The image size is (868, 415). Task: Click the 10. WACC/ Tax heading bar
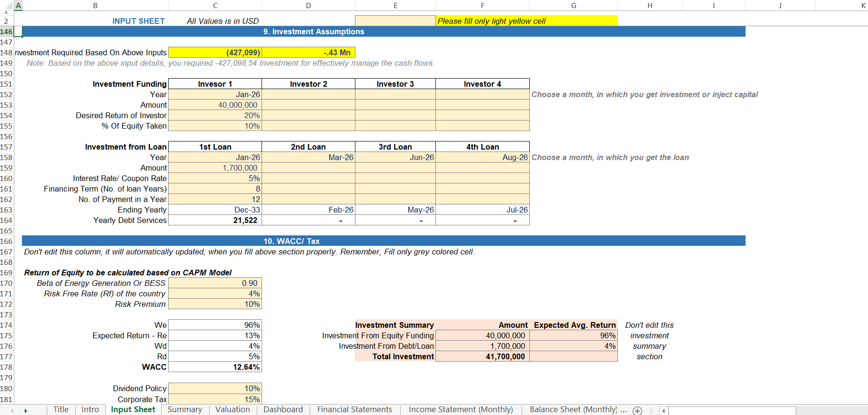tap(384, 241)
